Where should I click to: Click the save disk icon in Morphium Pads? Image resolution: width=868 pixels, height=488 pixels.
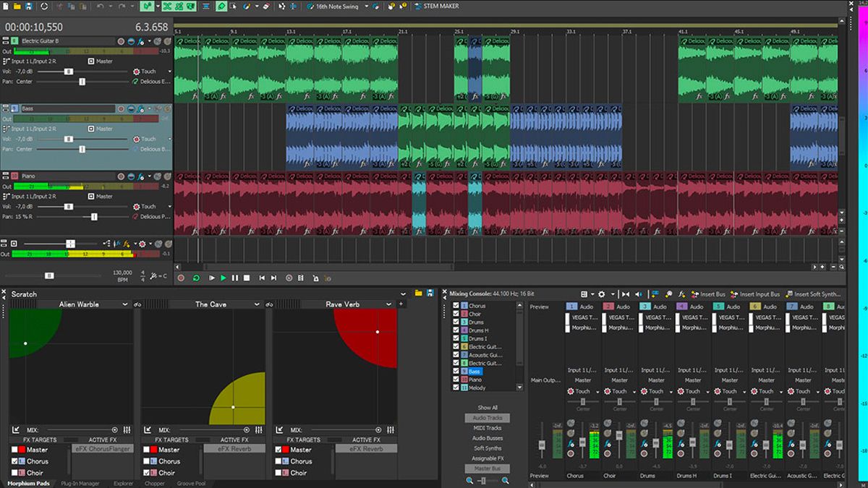click(x=430, y=293)
